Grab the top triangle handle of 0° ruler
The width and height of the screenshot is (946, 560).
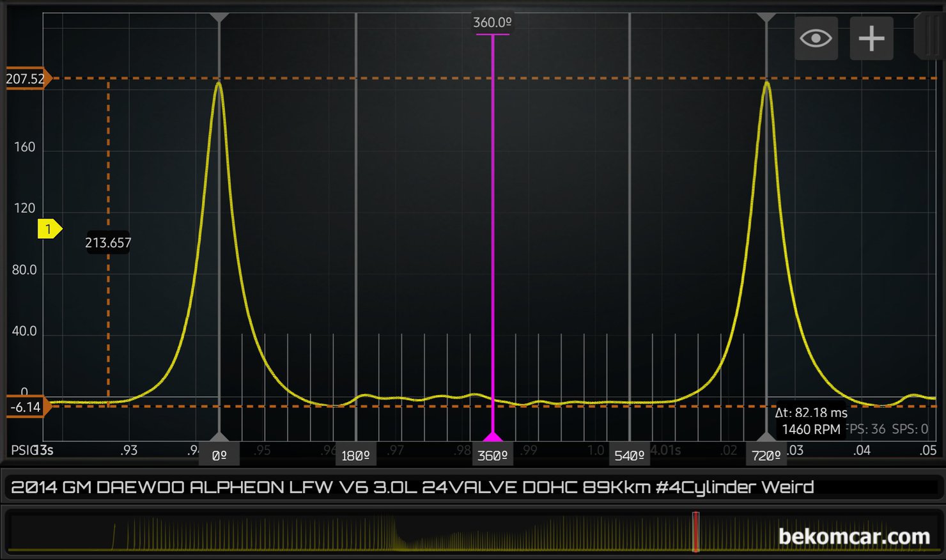click(219, 18)
